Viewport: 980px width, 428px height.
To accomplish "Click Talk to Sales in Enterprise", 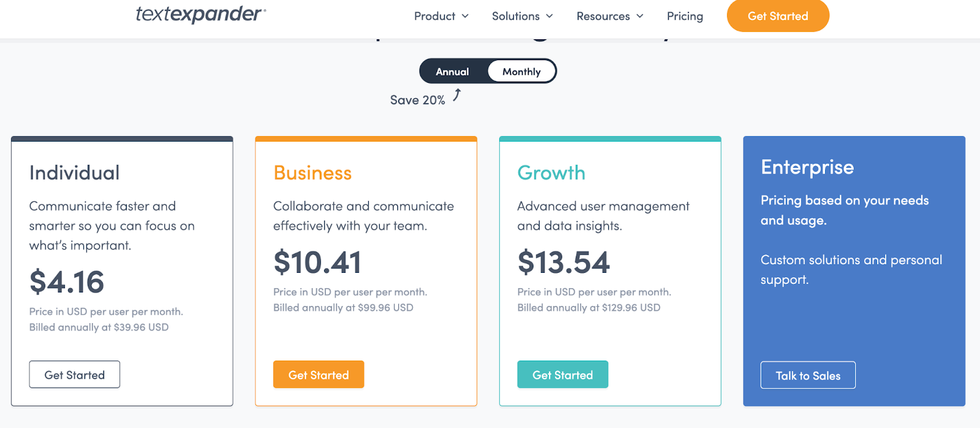I will tap(808, 375).
